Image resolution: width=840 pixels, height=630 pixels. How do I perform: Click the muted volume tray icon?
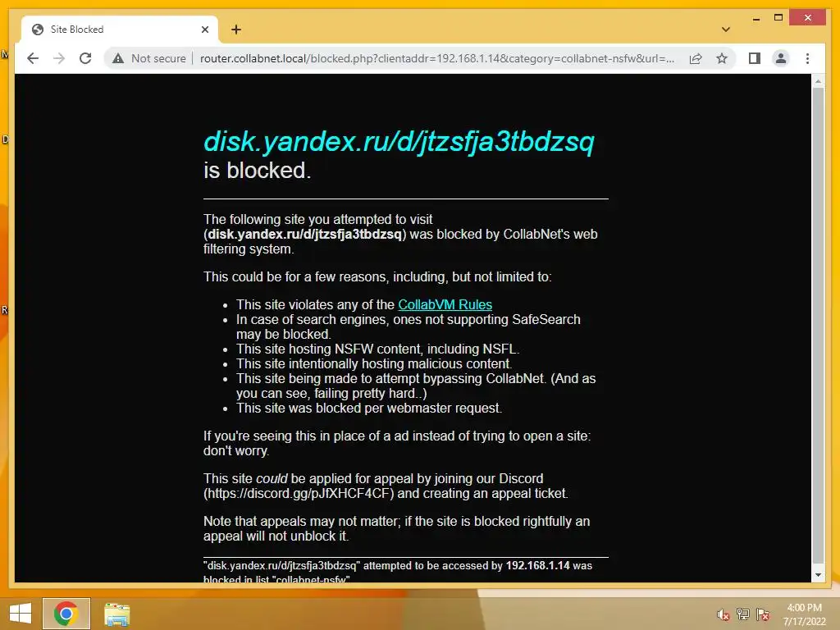coord(724,614)
